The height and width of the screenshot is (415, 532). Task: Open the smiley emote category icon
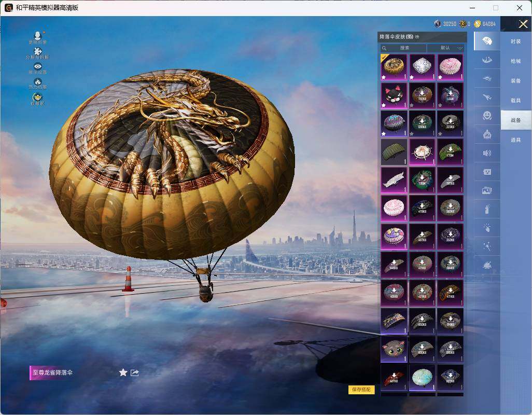pos(487,116)
